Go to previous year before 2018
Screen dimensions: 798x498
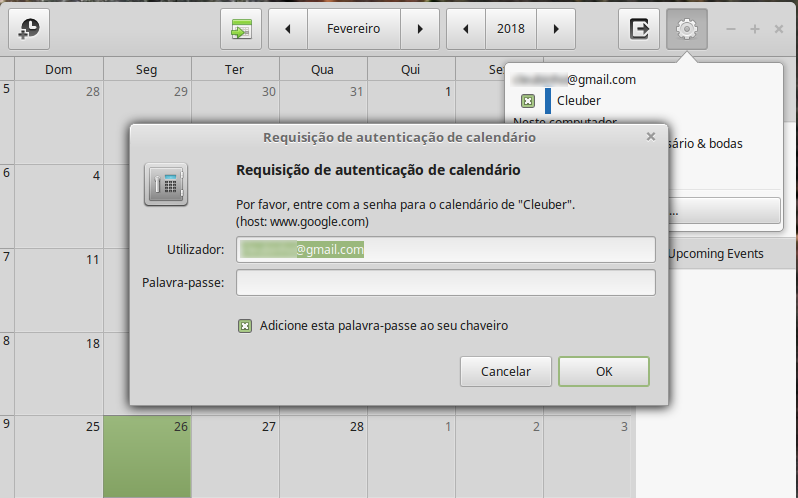pyautogui.click(x=465, y=29)
